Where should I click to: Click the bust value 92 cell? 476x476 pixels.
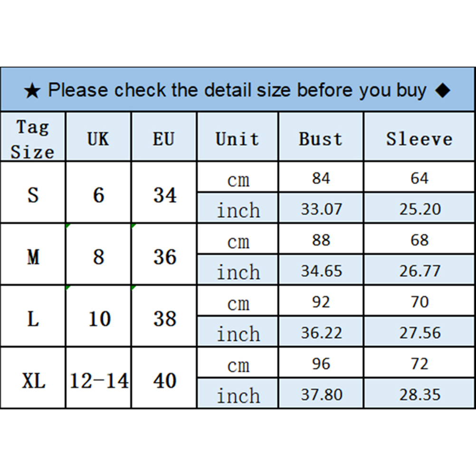pyautogui.click(x=321, y=302)
